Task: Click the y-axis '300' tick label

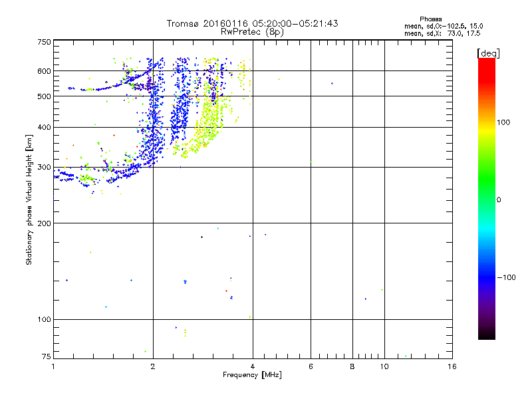Action: coord(44,168)
